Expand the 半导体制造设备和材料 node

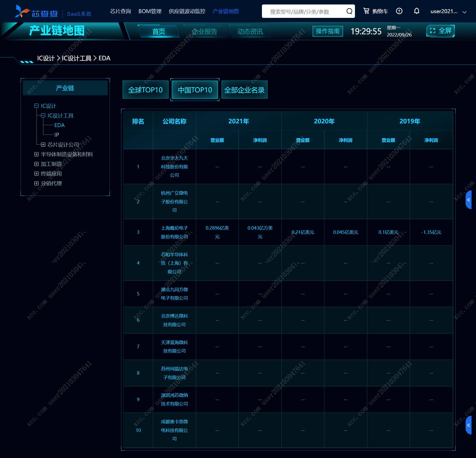(36, 154)
